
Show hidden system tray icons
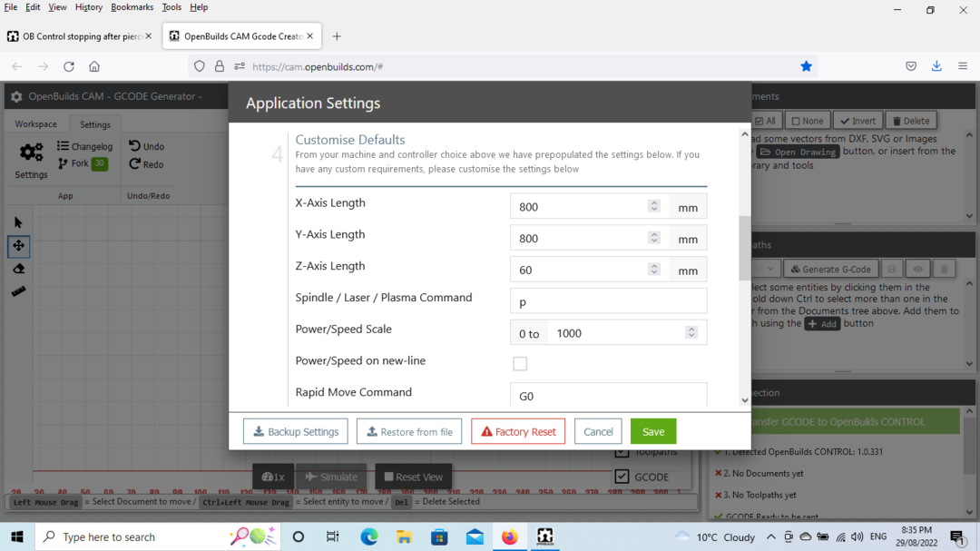tap(770, 536)
